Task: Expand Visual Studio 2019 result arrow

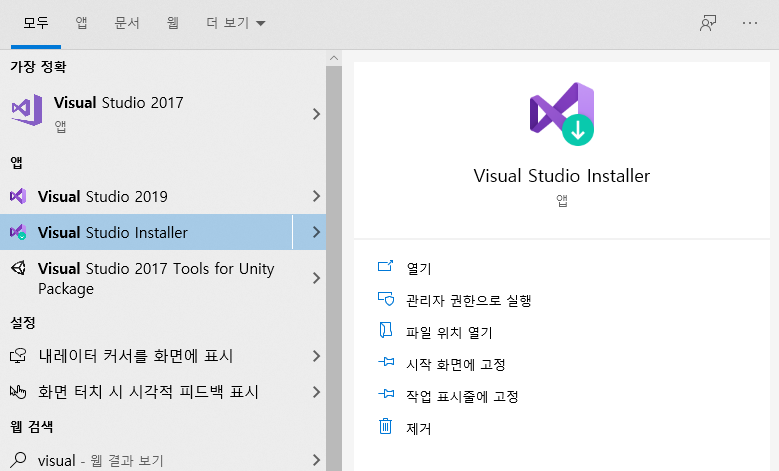Action: tap(316, 196)
